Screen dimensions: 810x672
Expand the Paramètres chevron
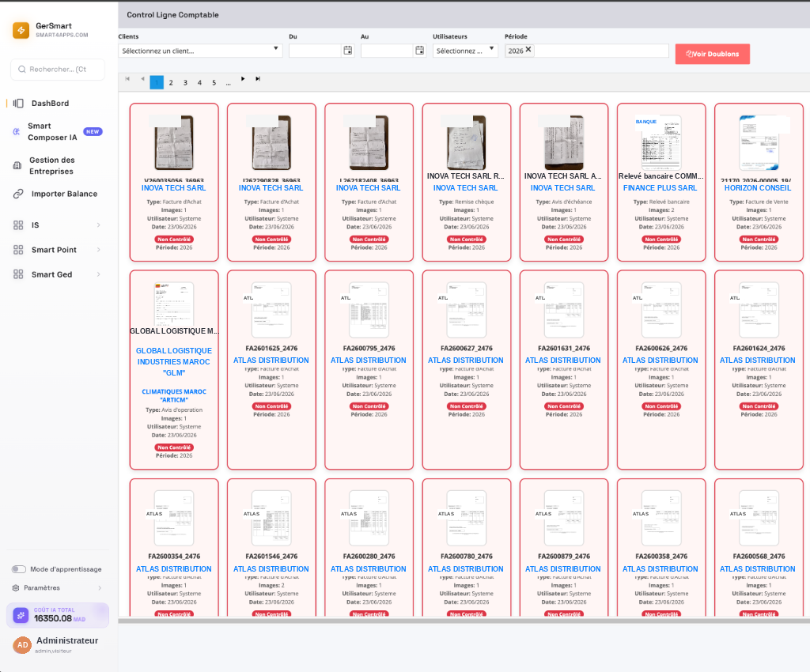pos(99,588)
